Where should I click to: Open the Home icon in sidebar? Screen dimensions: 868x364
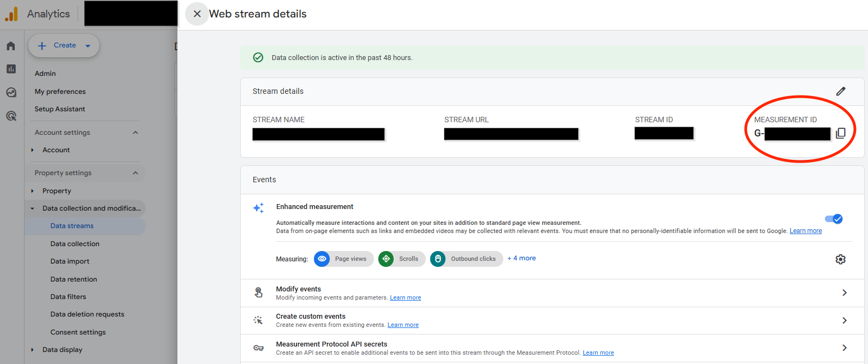[x=11, y=46]
